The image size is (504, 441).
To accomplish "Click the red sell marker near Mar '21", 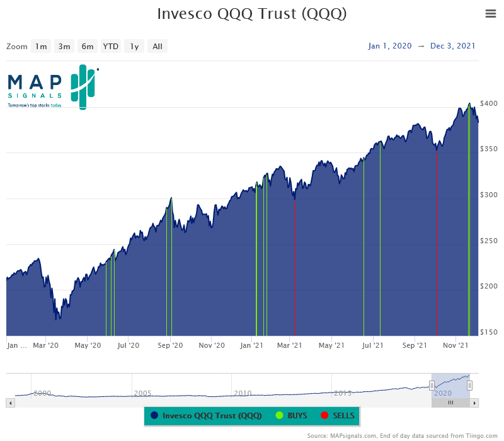I will point(294,268).
